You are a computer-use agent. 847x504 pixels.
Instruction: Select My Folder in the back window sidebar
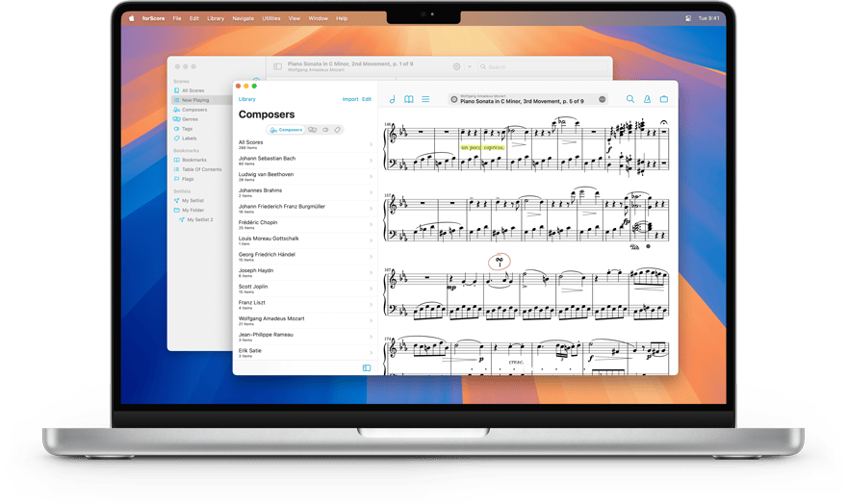point(192,211)
